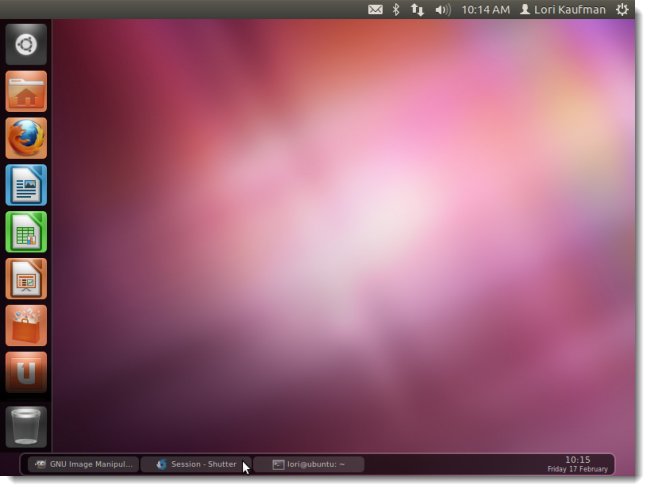
Task: Launch Firefox from the launcher
Action: click(x=26, y=138)
